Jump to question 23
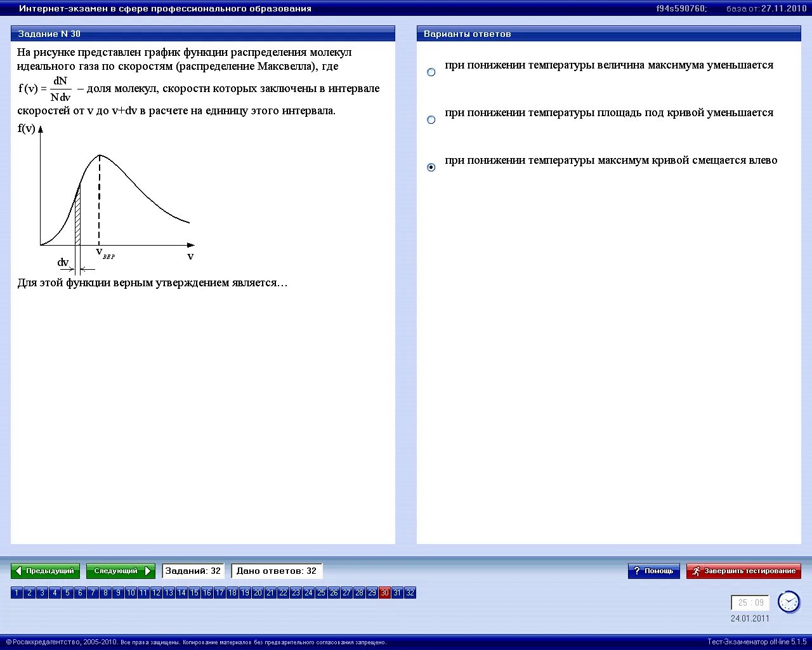The width and height of the screenshot is (812, 650). (296, 593)
